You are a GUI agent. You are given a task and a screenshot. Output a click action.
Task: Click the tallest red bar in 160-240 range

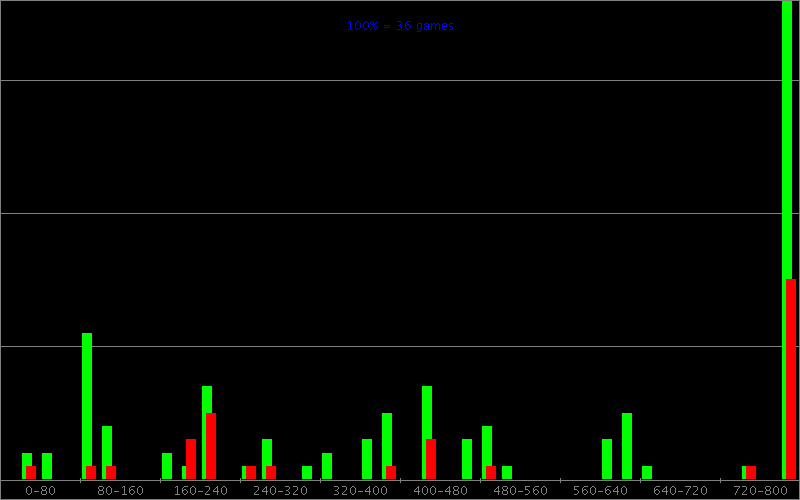coord(211,446)
